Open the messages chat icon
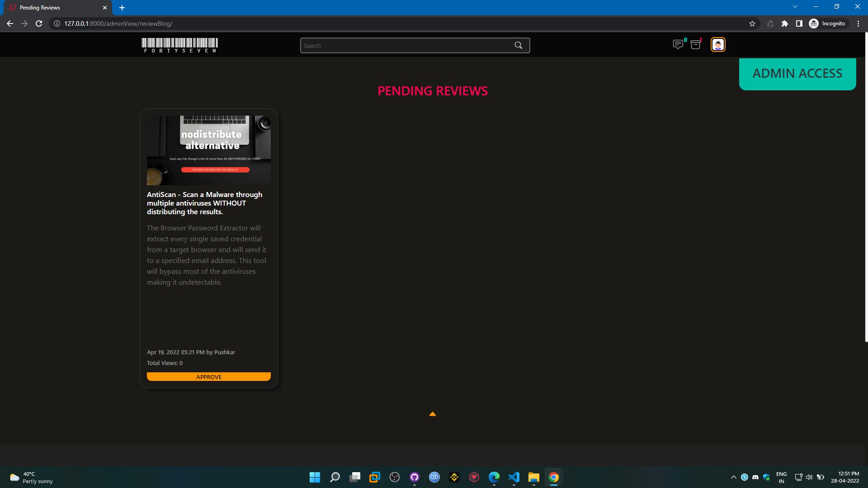 point(678,44)
